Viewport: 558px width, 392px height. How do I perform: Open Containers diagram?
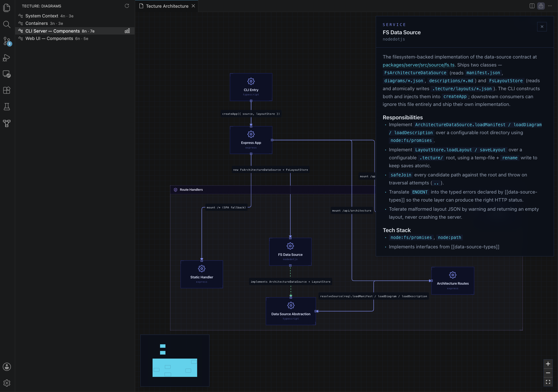point(75,23)
